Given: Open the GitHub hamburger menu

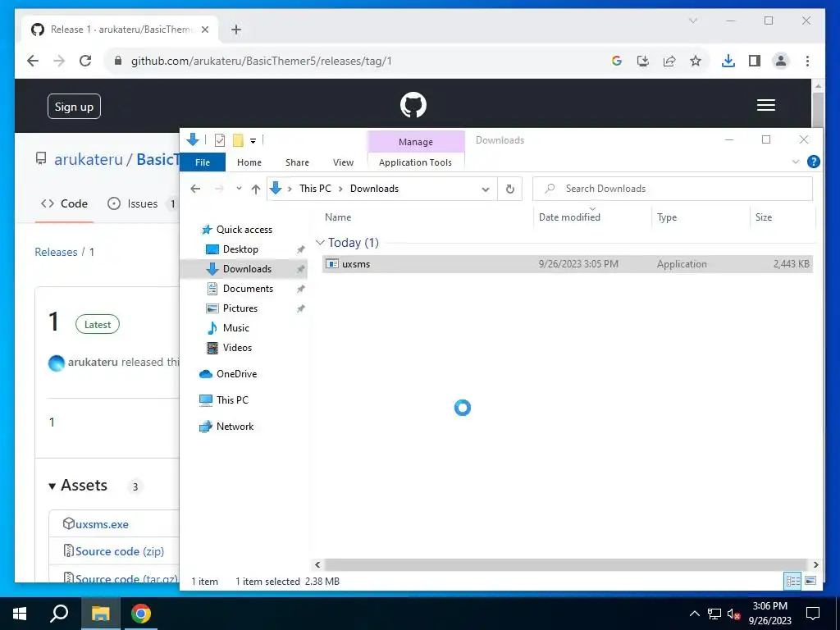Looking at the screenshot, I should tap(765, 105).
